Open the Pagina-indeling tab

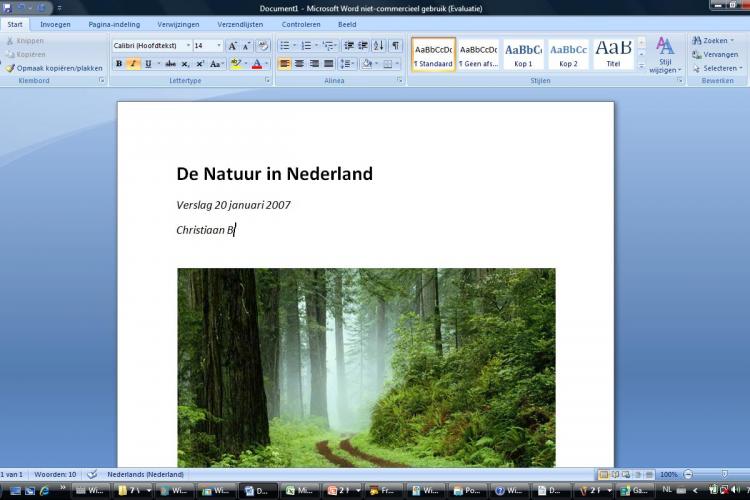(x=114, y=24)
